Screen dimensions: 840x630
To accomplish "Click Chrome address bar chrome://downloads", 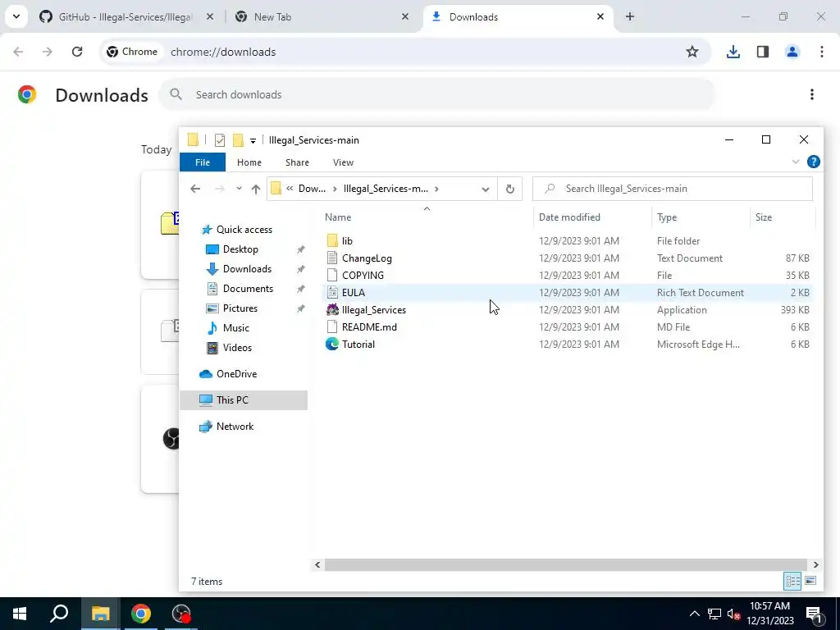I will [223, 52].
